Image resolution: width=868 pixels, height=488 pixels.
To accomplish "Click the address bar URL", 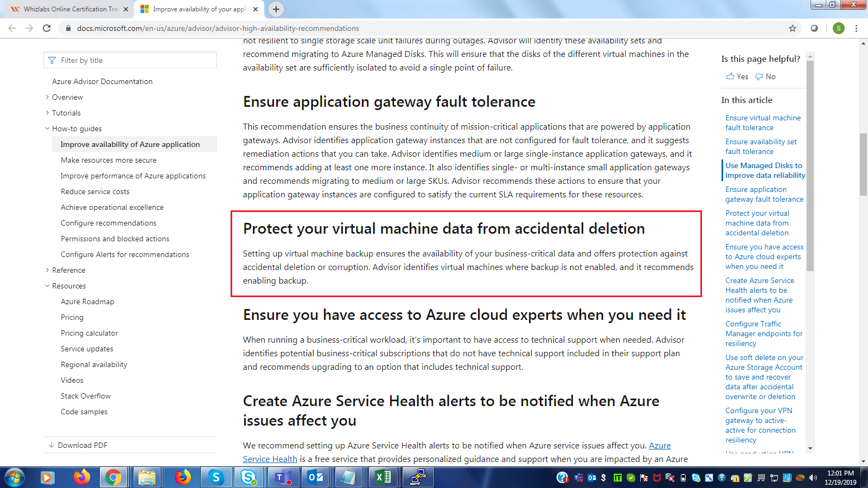I will tap(218, 28).
